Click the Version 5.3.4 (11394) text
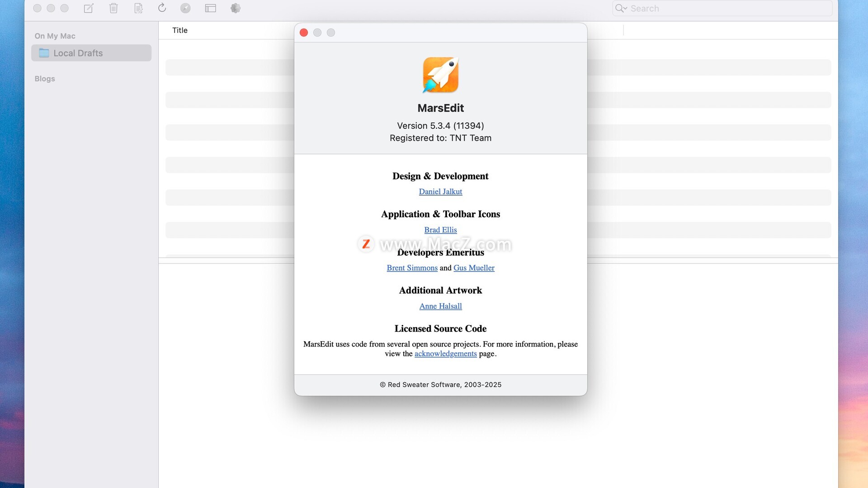Viewport: 868px width, 488px height. 440,126
